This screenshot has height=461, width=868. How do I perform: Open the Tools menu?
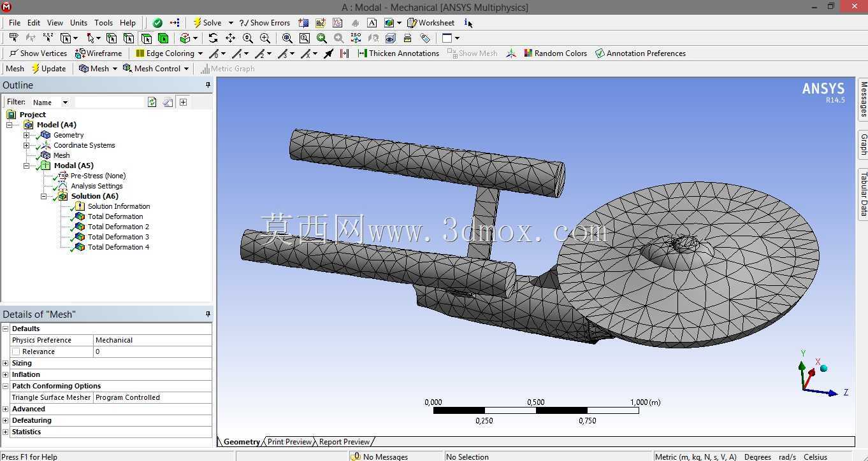(x=103, y=23)
